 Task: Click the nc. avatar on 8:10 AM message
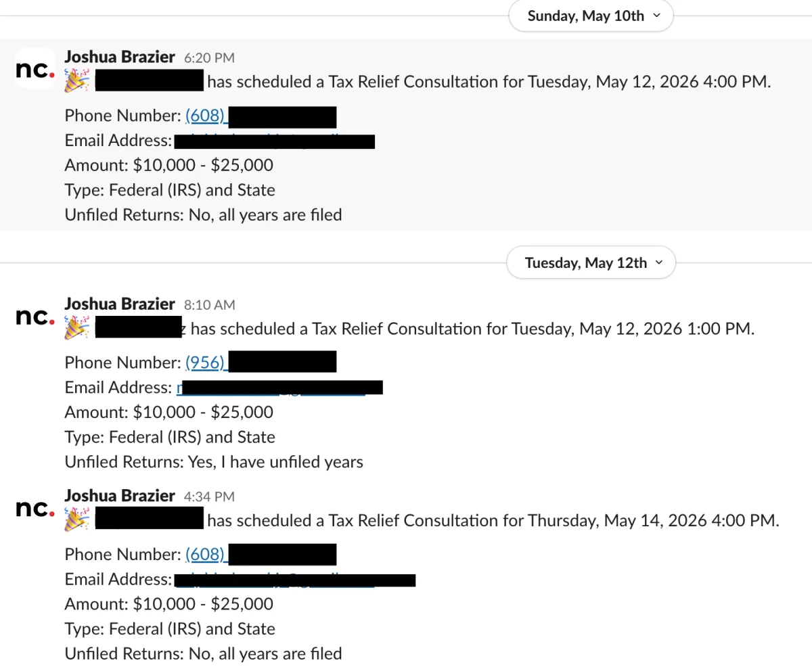click(35, 316)
